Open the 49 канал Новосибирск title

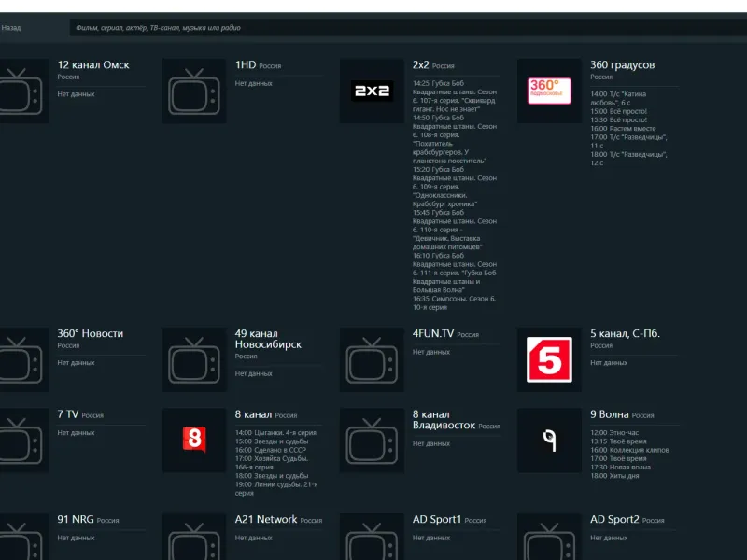coord(268,339)
